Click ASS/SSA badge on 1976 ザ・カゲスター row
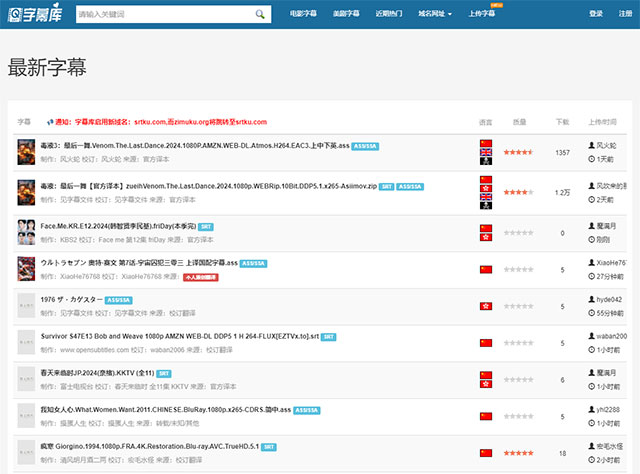This screenshot has height=474, width=640. (119, 299)
